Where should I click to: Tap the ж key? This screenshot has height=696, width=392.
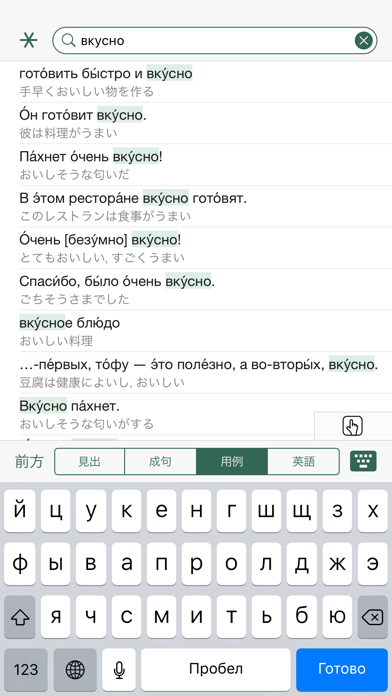pyautogui.click(x=337, y=564)
